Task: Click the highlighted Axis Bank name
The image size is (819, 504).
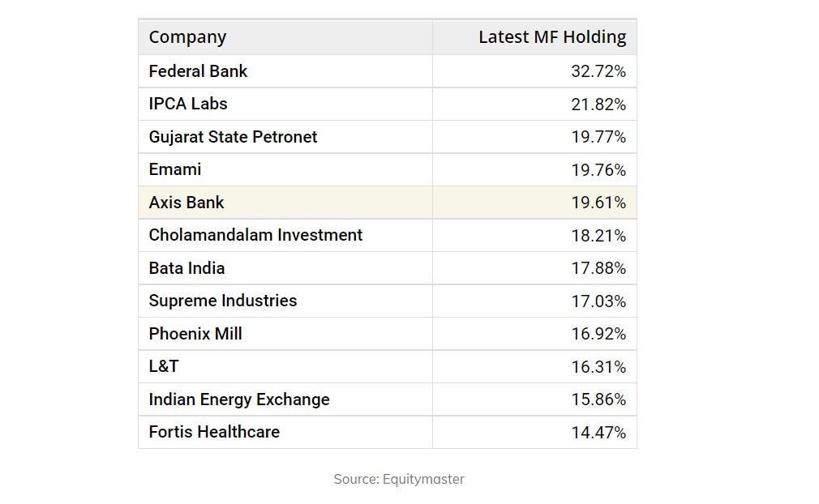Action: point(187,203)
